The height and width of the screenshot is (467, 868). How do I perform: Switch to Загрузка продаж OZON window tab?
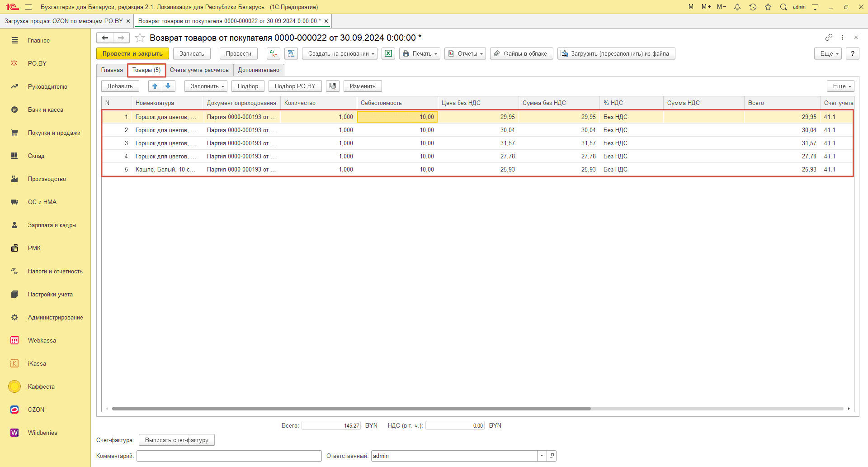64,21
